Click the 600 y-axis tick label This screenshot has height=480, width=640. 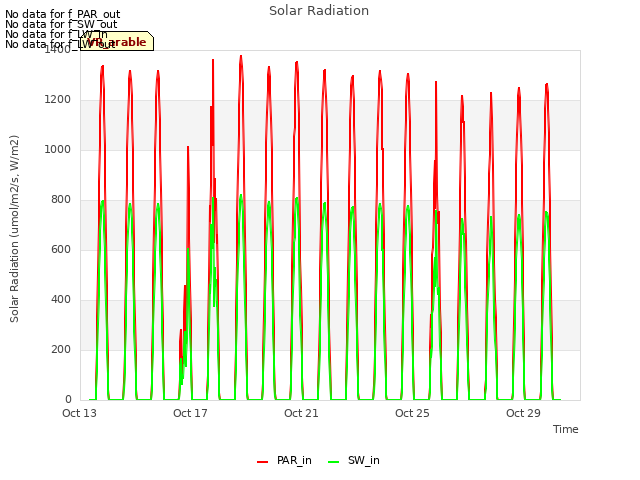coord(61,250)
